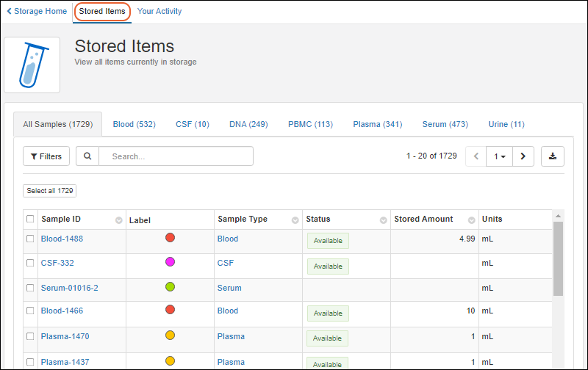Click the red label dot for Blood-1488
Screen dimensions: 588x370
(x=170, y=238)
